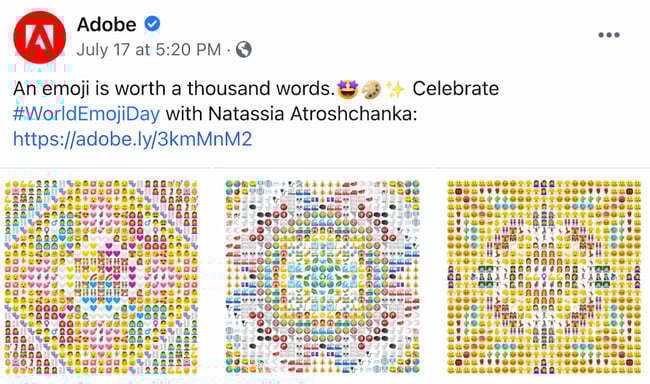View the pink heart emoji mosaic image
650x384 pixels.
101,277
